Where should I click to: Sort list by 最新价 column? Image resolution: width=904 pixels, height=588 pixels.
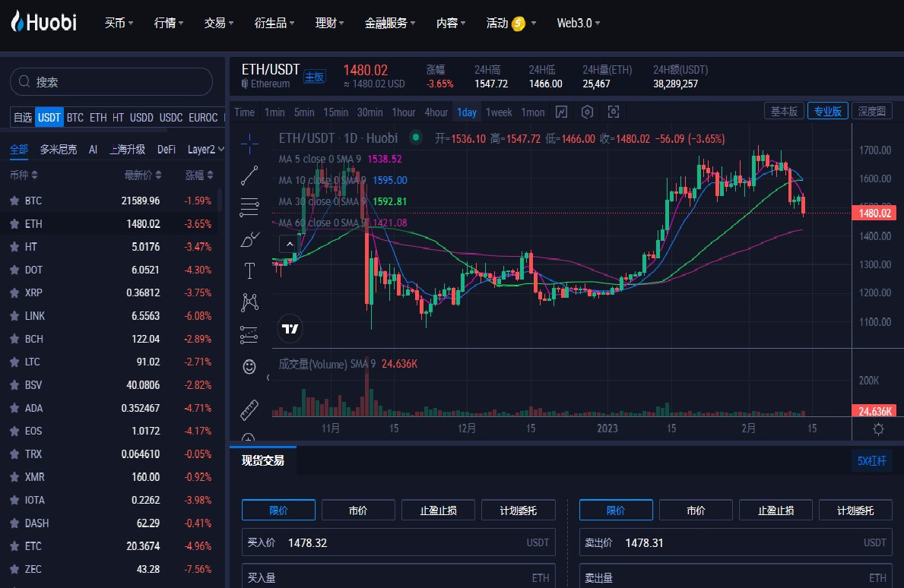tap(143, 175)
